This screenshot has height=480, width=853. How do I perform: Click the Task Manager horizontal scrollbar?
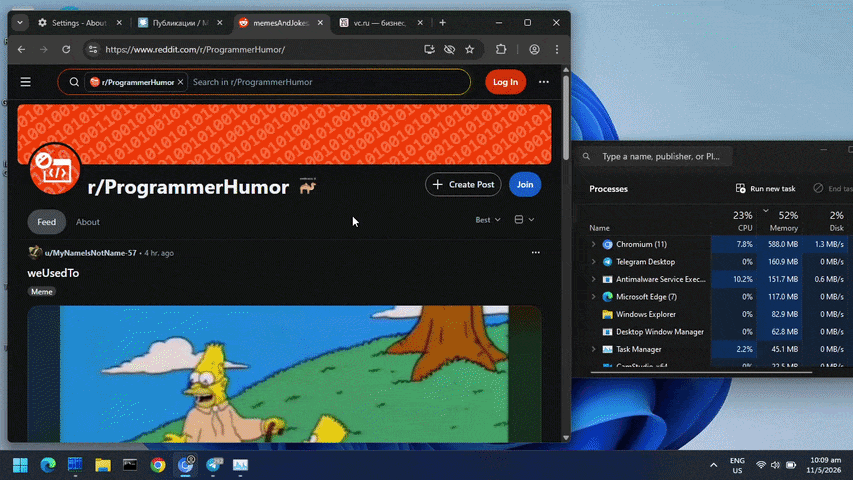(x=701, y=372)
